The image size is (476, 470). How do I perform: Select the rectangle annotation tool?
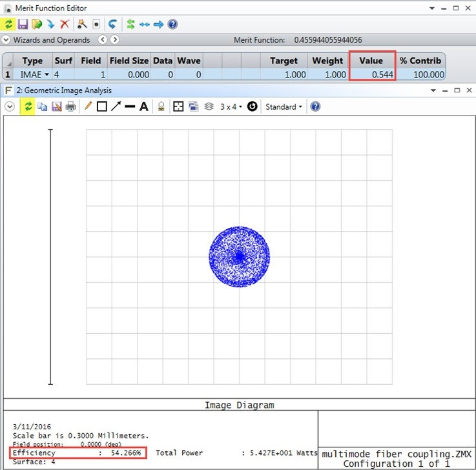[x=101, y=107]
